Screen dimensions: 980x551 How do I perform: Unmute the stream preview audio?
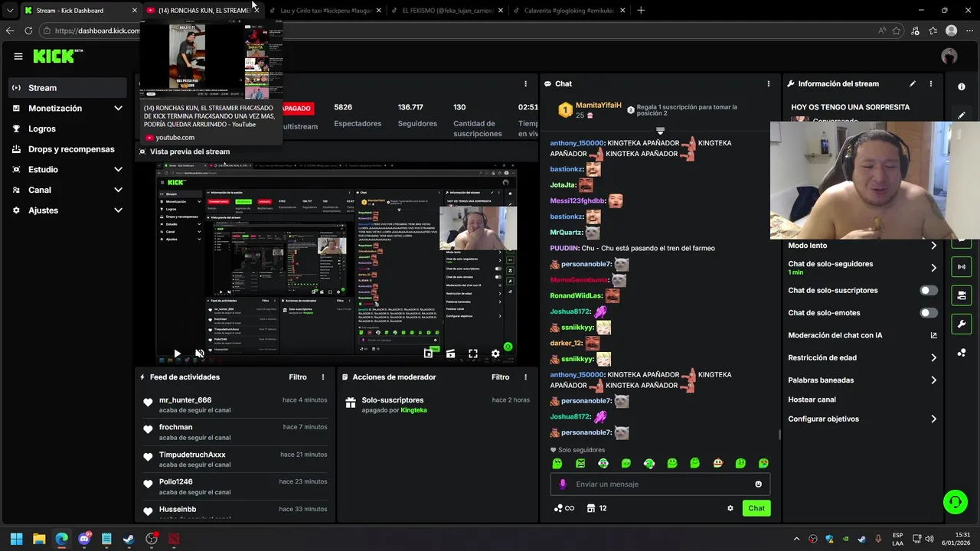(x=200, y=354)
